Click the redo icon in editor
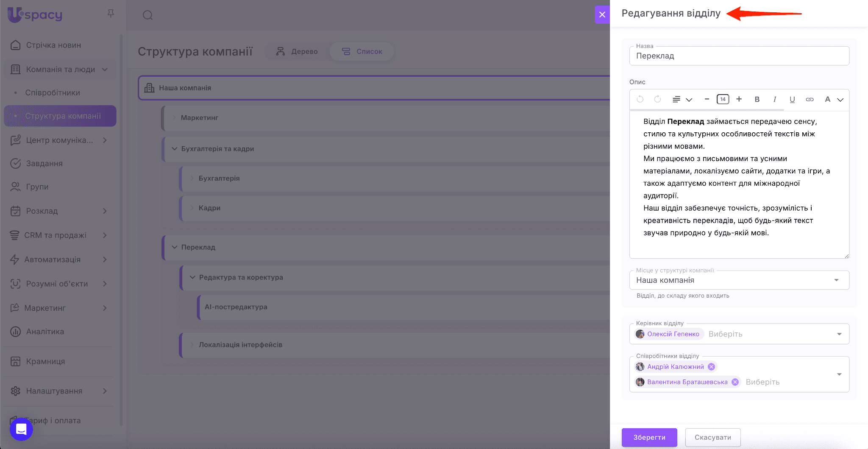Viewport: 868px width, 449px height. coord(657,99)
